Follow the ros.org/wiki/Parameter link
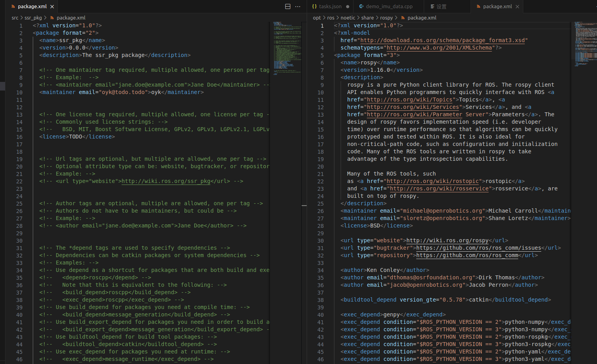Screen dimensions: 597x364 (414, 114)
